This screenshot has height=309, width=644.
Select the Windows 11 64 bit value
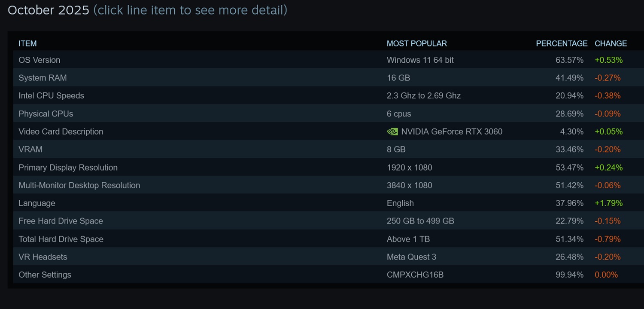[420, 60]
